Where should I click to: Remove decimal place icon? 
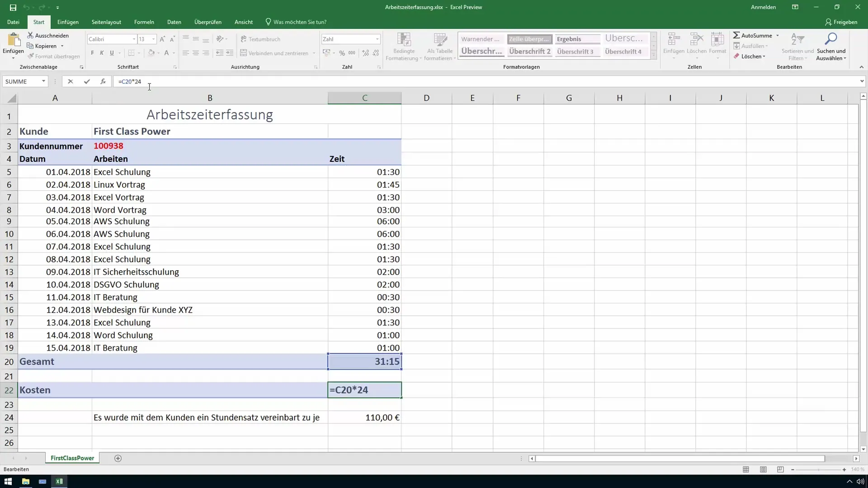[376, 53]
